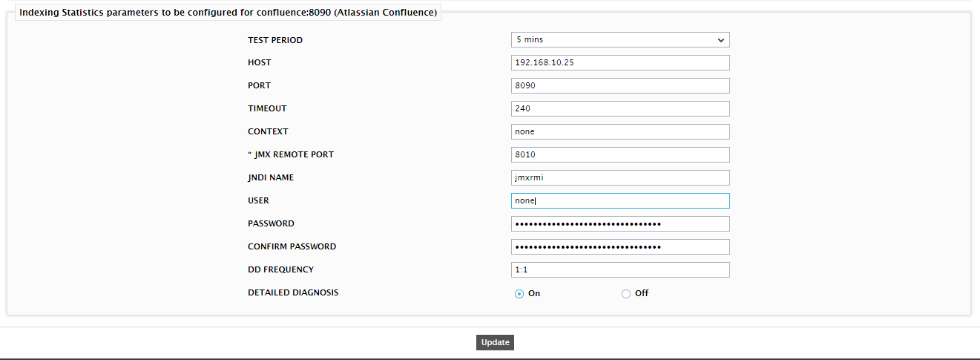This screenshot has width=980, height=360.
Task: Click the JMX REMOTE PORT field
Action: click(620, 155)
